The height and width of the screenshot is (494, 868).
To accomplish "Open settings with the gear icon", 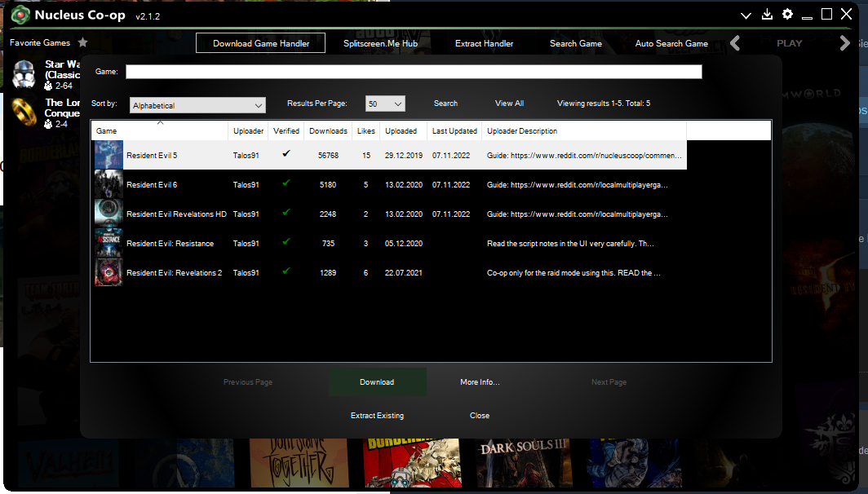I will (787, 15).
